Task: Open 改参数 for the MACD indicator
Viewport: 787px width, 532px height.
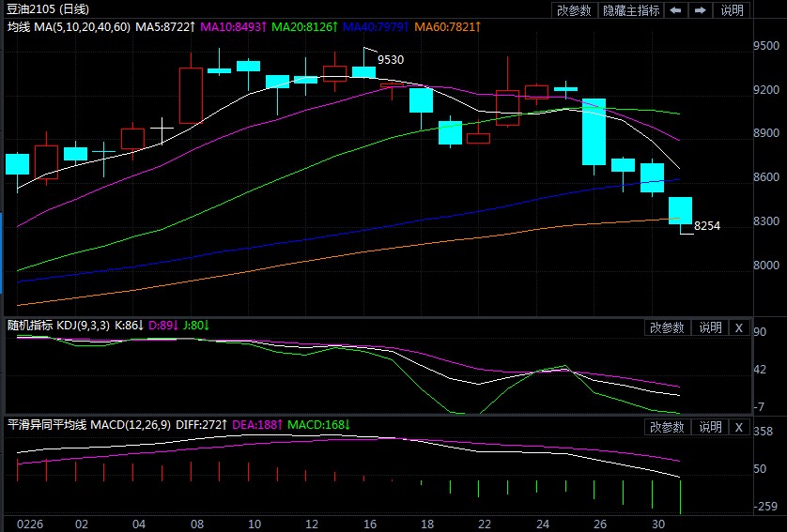Action: click(x=667, y=428)
